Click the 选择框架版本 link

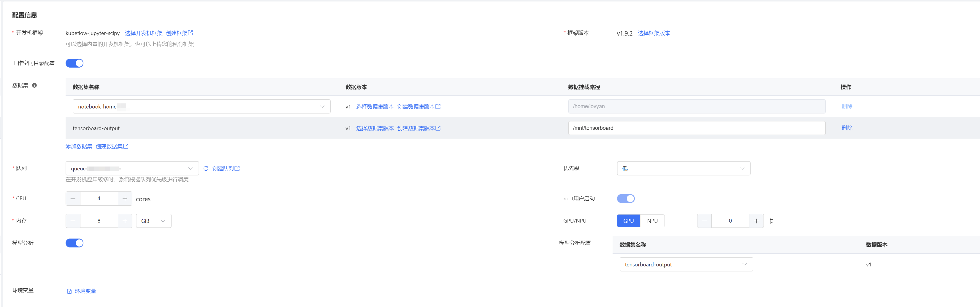(654, 33)
